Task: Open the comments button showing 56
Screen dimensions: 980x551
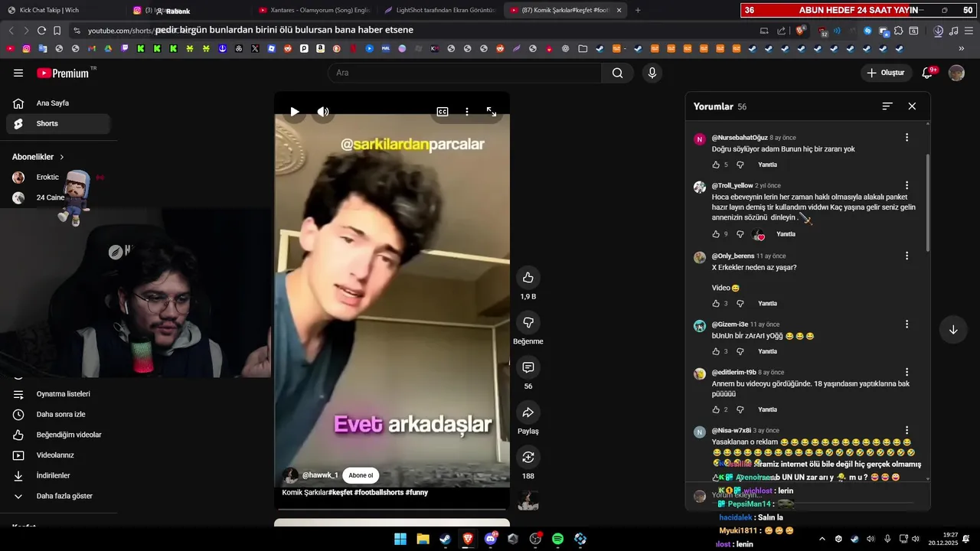Action: coord(528,367)
